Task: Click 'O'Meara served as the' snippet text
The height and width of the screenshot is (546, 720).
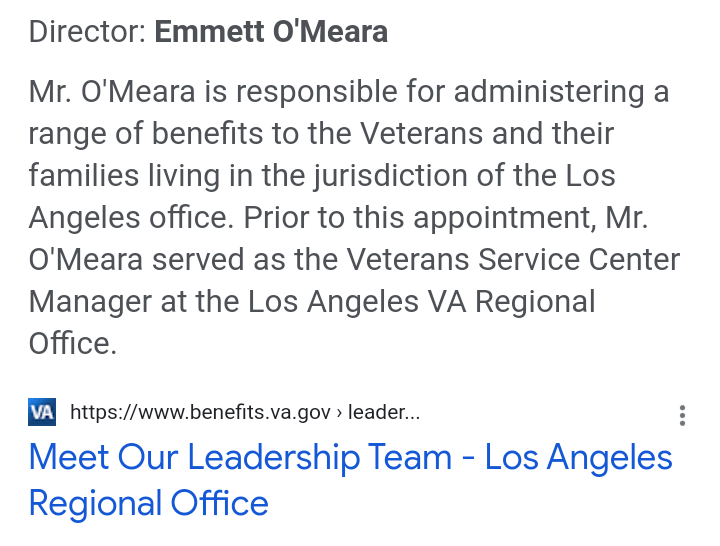Action: 183,260
